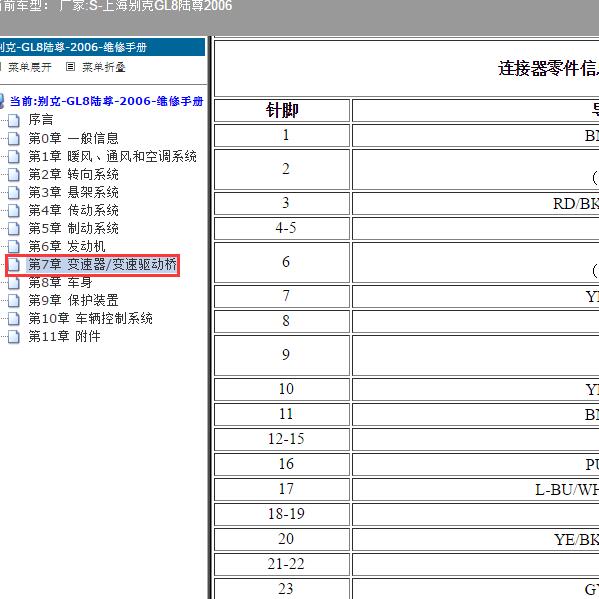
Task: Click pin cell 21-22
Action: [282, 564]
